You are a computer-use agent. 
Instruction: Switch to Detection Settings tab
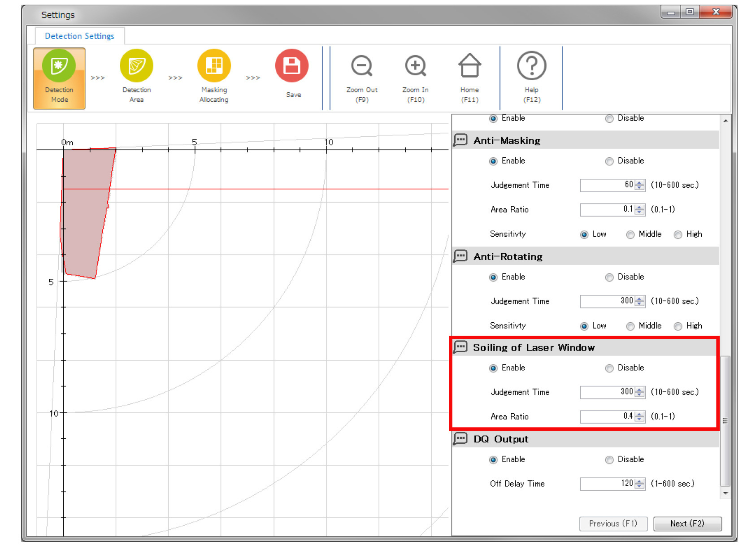(x=79, y=36)
